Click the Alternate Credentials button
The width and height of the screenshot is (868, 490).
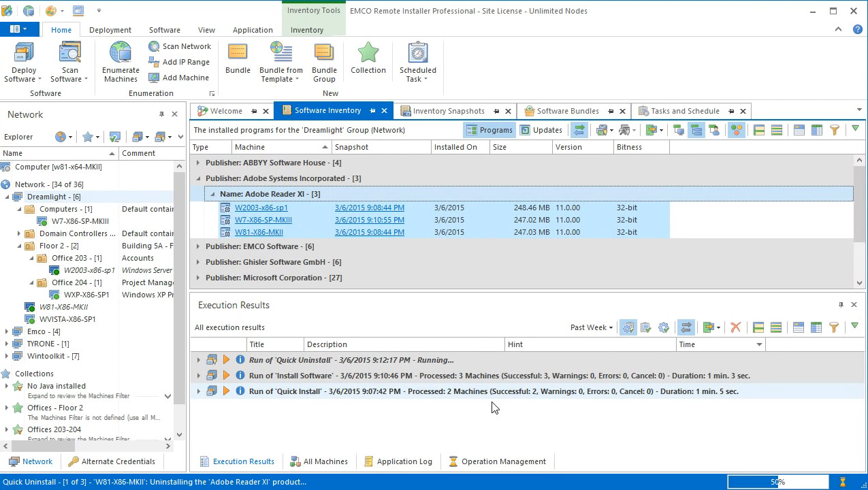tap(118, 461)
